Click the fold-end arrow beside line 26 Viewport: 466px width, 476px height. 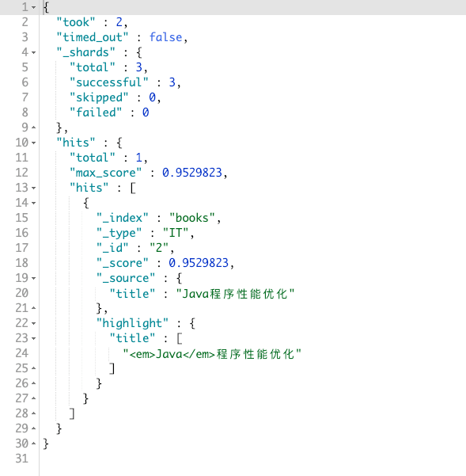click(34, 383)
